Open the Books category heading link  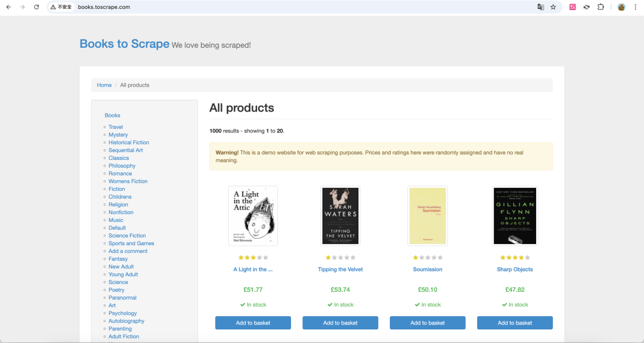tap(112, 116)
